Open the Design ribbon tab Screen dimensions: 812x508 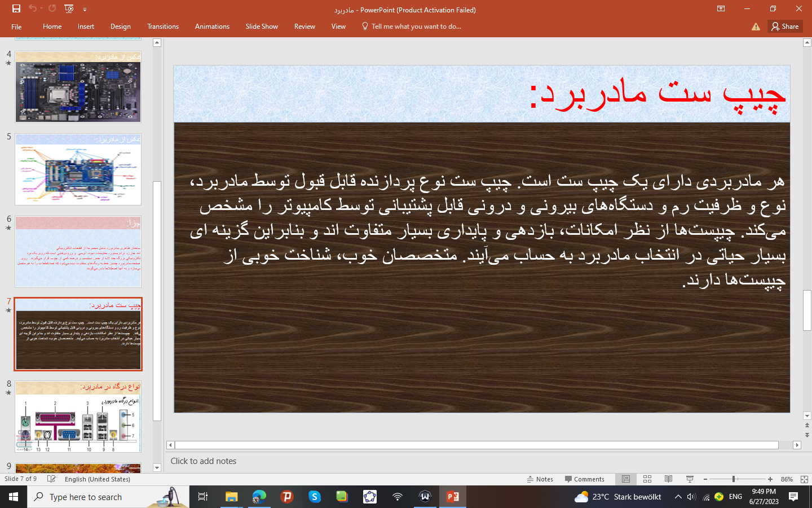pos(121,26)
